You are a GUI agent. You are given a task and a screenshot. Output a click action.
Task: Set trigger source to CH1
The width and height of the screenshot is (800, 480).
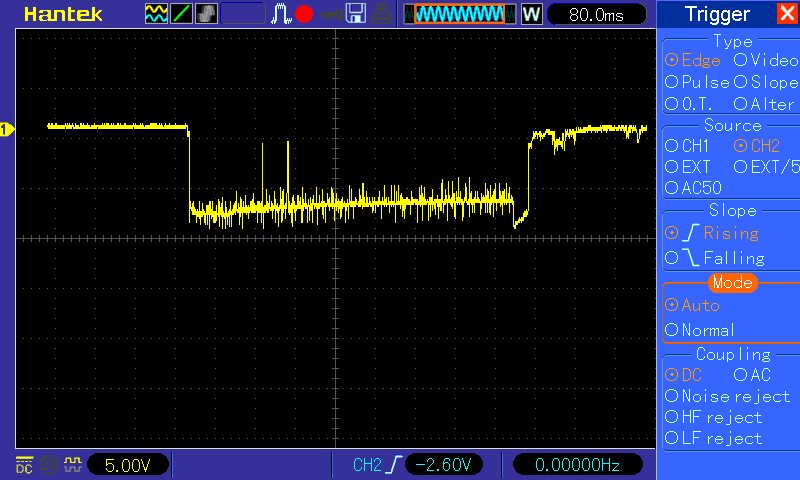[687, 146]
